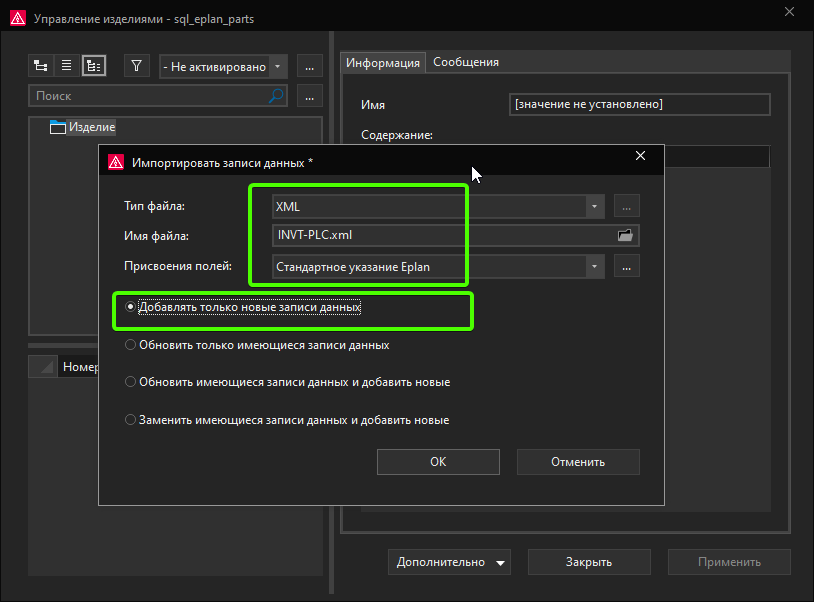814x602 pixels.
Task: Click the ellipsis button next to file type
Action: point(626,206)
